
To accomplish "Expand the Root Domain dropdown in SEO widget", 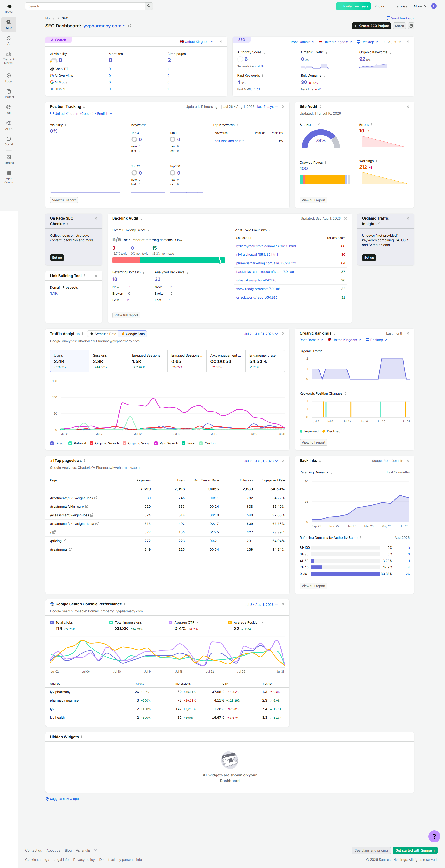I will point(302,42).
